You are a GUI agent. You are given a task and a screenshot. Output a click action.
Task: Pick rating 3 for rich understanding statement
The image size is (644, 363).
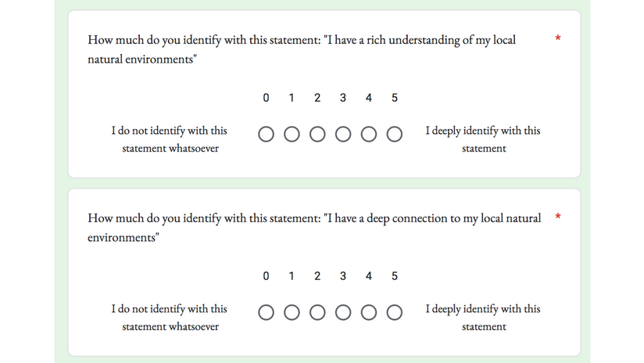(x=343, y=135)
